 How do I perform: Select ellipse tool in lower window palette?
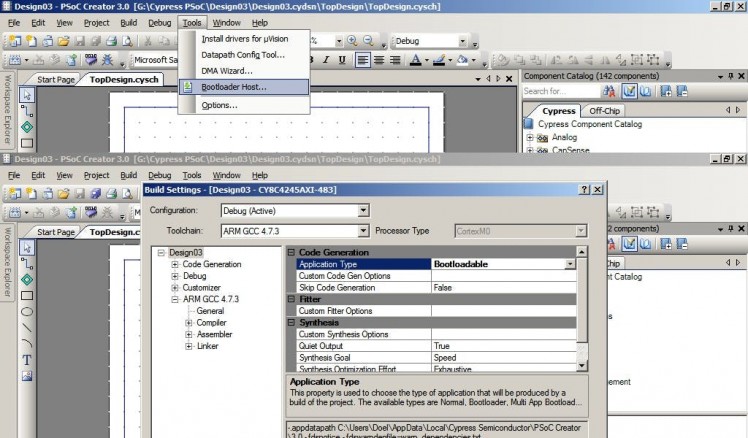[27, 312]
